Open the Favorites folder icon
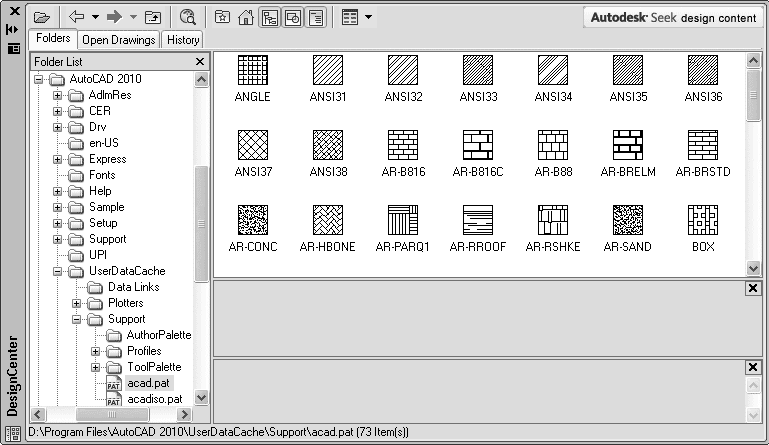Screen dimensions: 769x445 coord(222,18)
